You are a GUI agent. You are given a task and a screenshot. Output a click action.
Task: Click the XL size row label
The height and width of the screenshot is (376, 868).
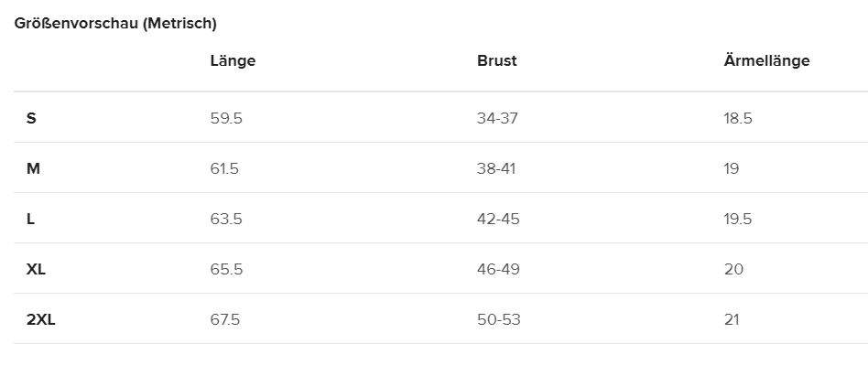pyautogui.click(x=37, y=269)
